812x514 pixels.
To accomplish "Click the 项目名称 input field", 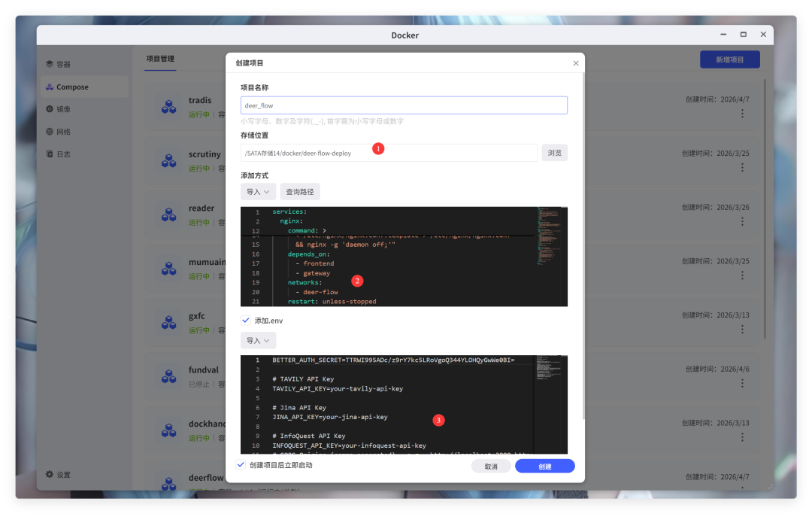I will [x=404, y=105].
